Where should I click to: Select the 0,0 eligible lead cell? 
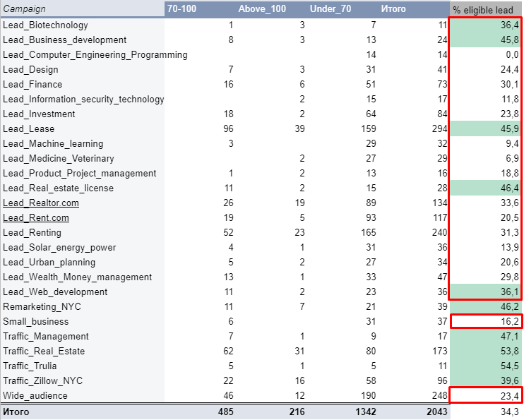click(485, 54)
